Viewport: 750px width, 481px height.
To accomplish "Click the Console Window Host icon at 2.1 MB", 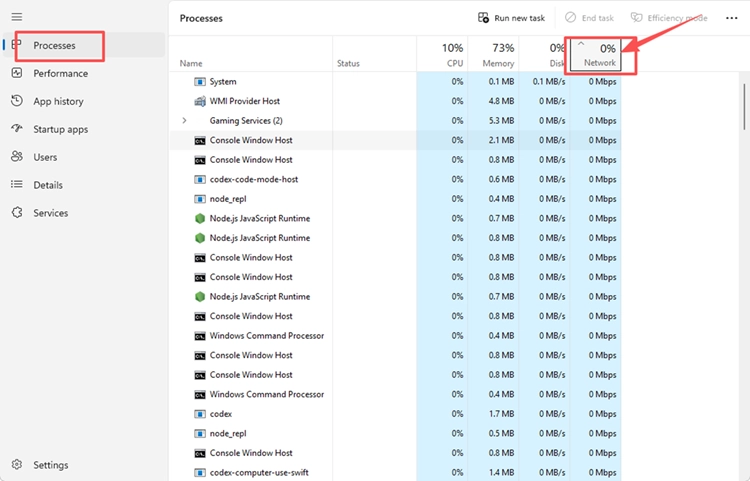I will tap(199, 141).
